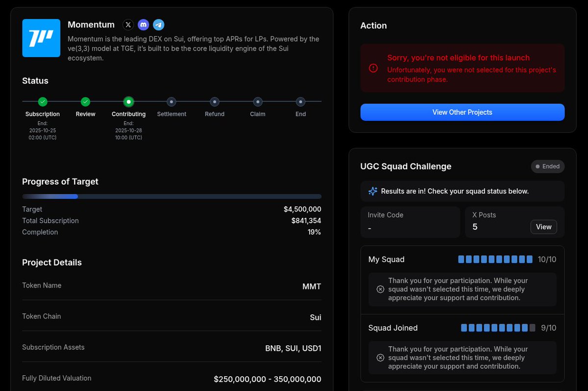588x391 pixels.
Task: Click the Fully Diluted Valuation range value
Action: 268,379
